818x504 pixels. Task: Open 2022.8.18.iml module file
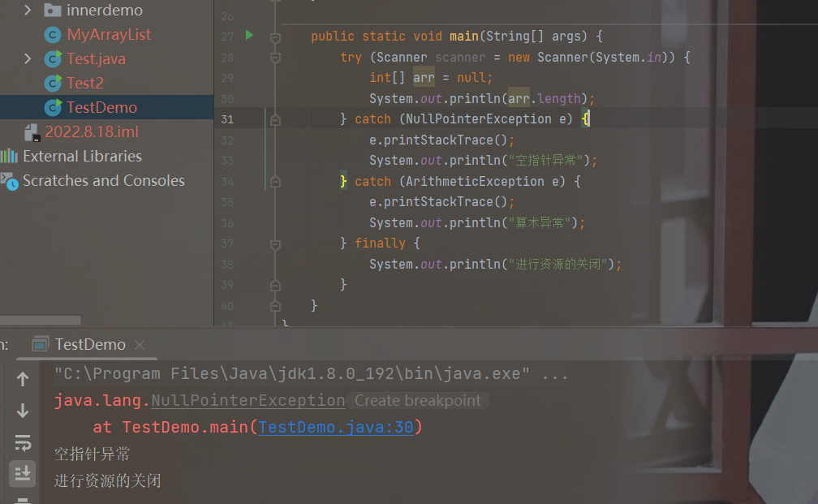pyautogui.click(x=92, y=131)
